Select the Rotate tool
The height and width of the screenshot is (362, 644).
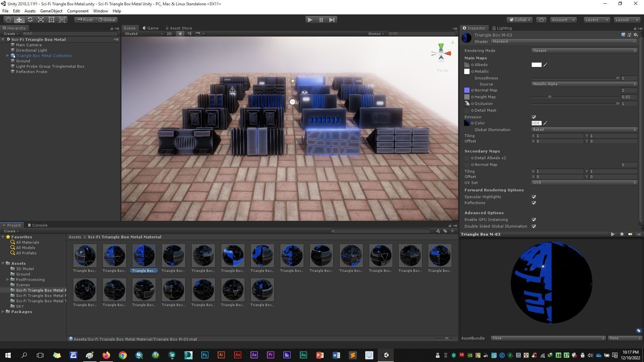(30, 20)
